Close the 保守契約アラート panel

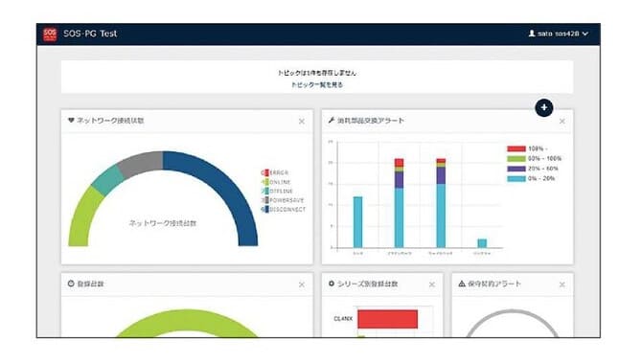[x=562, y=284]
